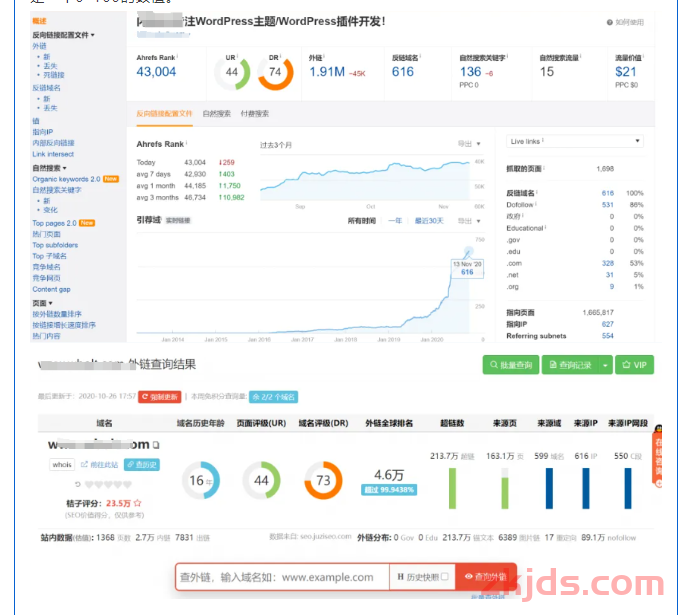Open Top subfolders in the sidebar
683x615 pixels.
click(x=55, y=245)
